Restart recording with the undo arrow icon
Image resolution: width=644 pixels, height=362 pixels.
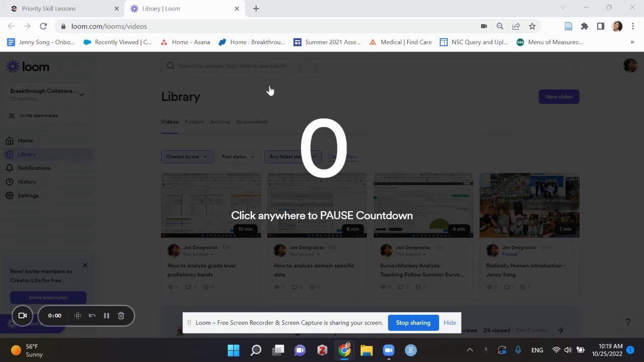point(92,316)
